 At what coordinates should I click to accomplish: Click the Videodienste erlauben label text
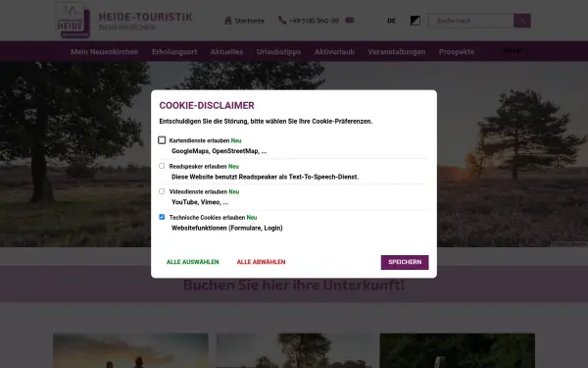198,192
